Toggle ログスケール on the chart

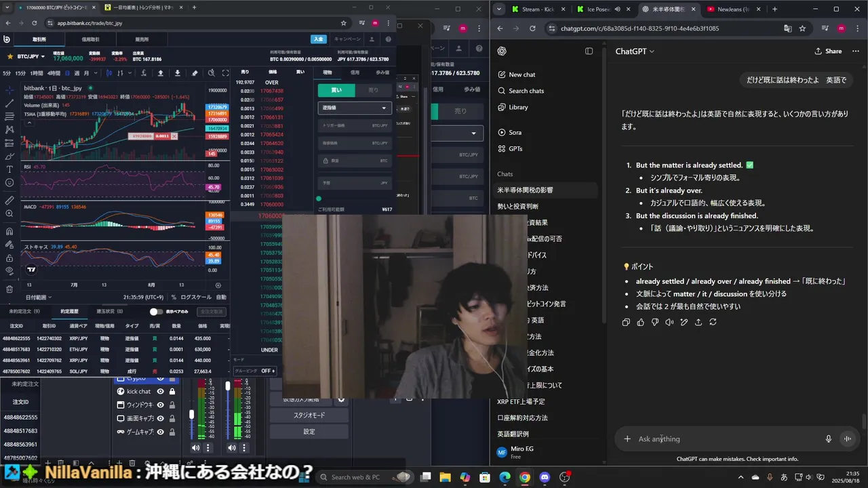(x=196, y=297)
